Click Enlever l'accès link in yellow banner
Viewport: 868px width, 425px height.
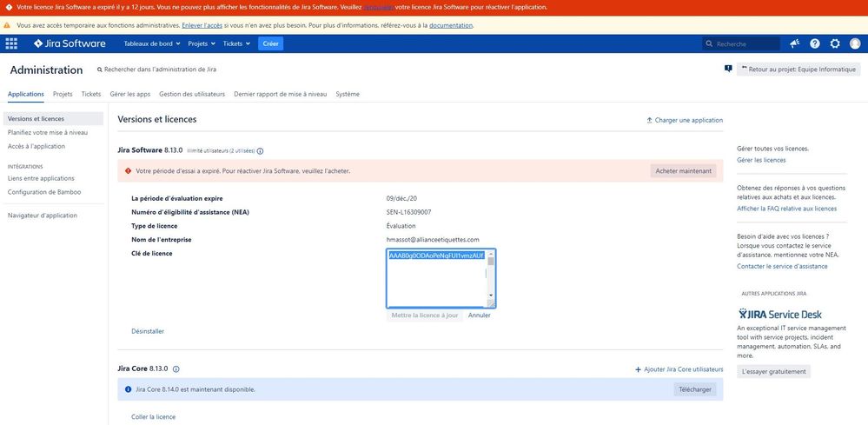202,25
